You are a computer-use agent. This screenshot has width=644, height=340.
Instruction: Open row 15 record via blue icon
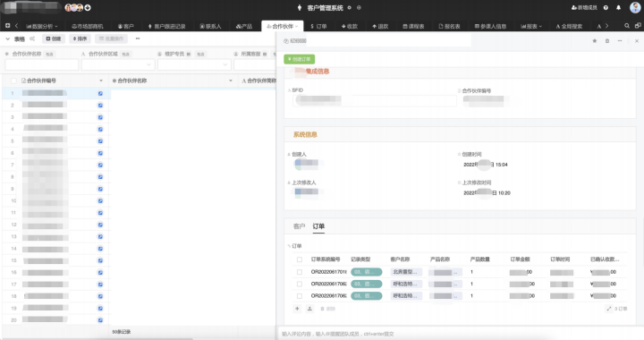(x=100, y=260)
